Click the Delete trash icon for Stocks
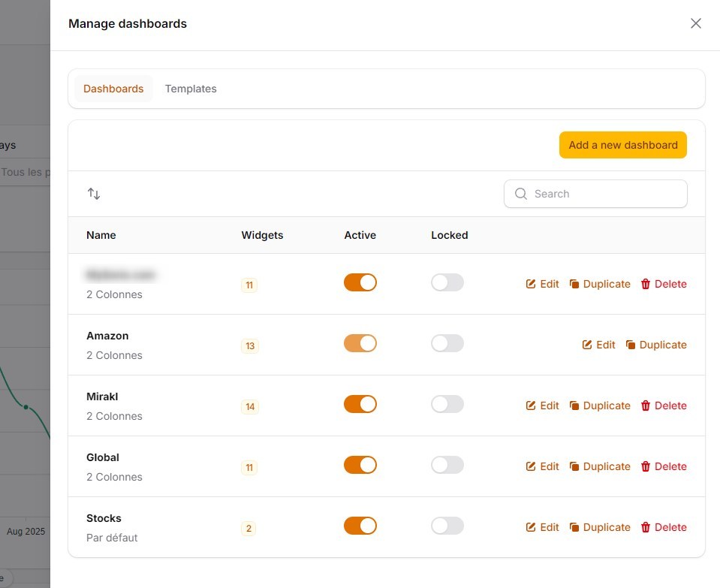This screenshot has height=588, width=720. pos(646,527)
